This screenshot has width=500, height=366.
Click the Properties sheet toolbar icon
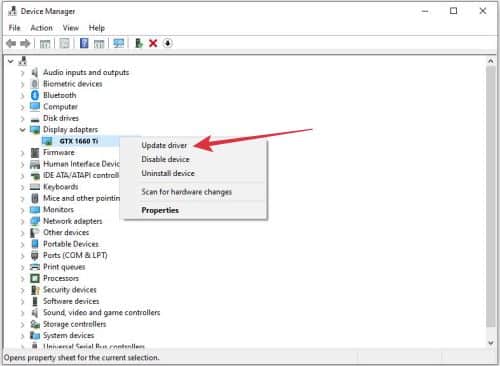[64, 43]
